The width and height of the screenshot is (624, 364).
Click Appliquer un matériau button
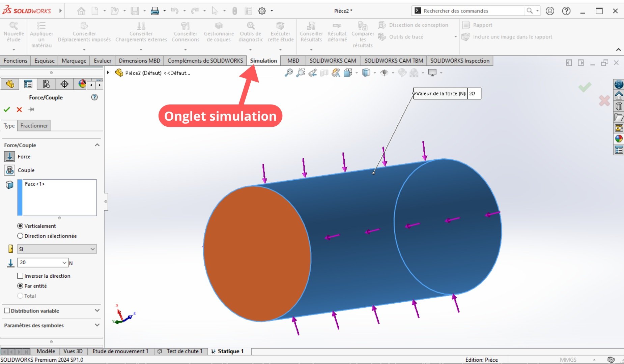point(41,34)
